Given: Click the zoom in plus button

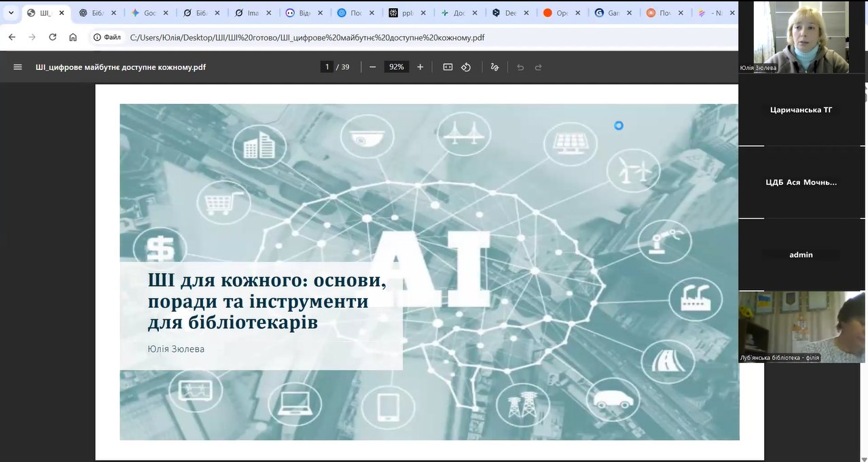Looking at the screenshot, I should pos(420,67).
